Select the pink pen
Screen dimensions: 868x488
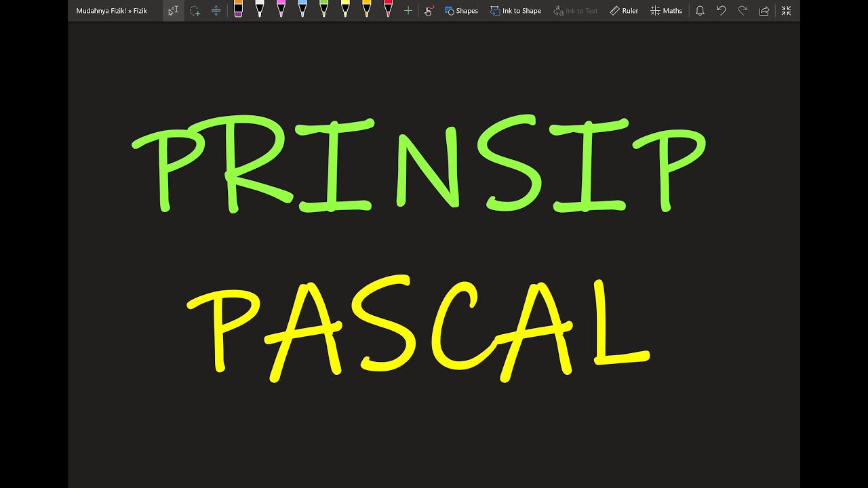click(281, 9)
